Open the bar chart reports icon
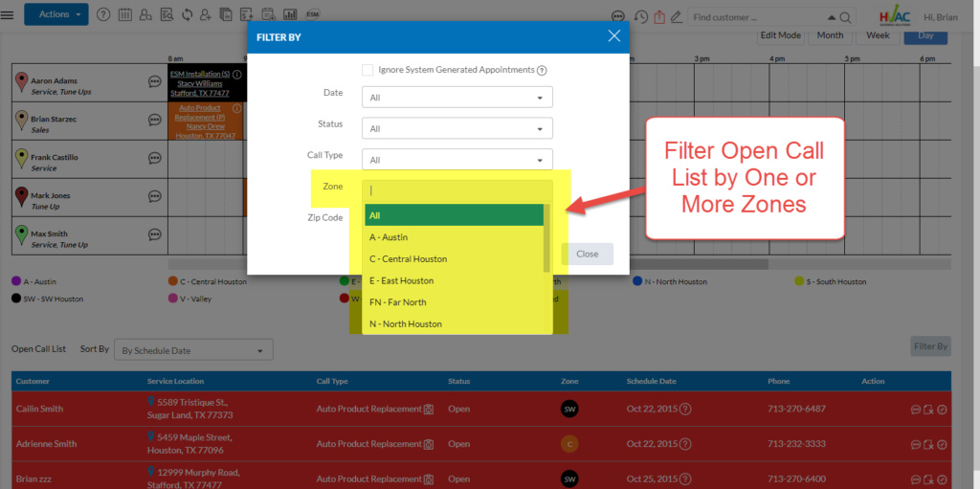 (290, 14)
